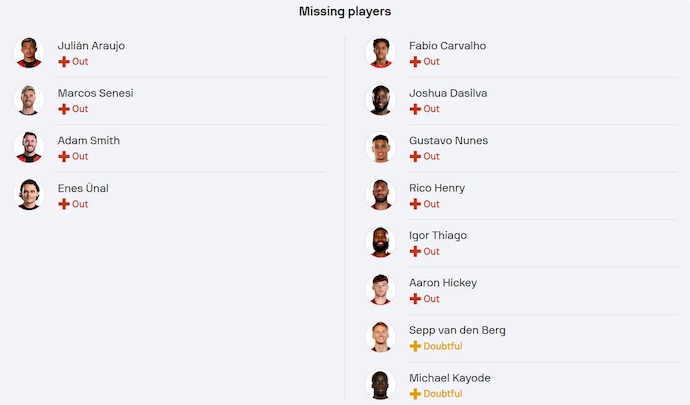Open Igor Thiago's player name link
Viewport: 690px width, 405px height.
point(438,236)
